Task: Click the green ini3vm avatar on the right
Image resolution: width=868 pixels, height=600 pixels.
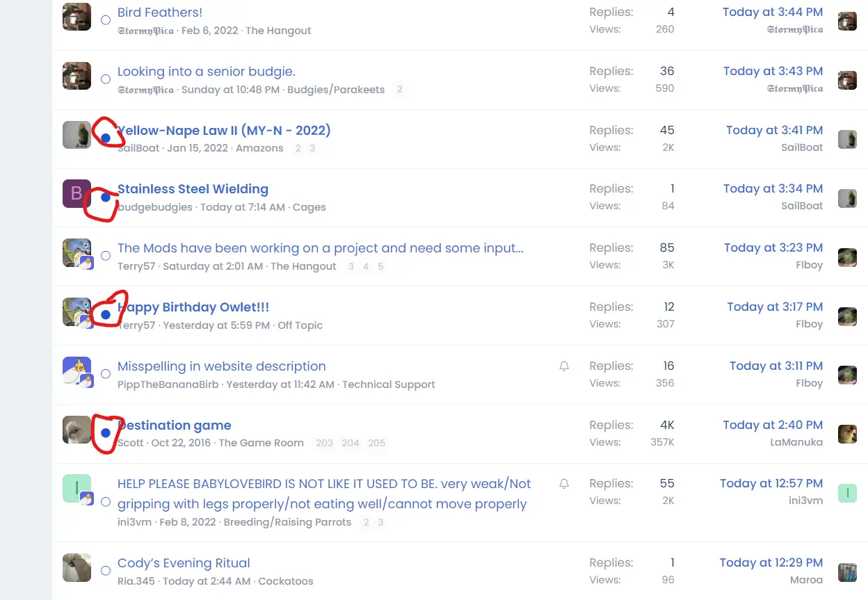Action: (847, 493)
